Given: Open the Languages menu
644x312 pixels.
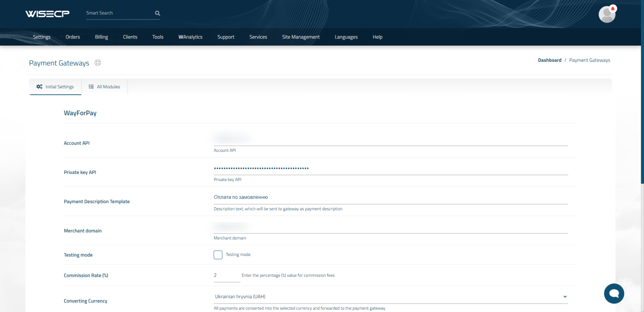Looking at the screenshot, I should pyautogui.click(x=346, y=37).
